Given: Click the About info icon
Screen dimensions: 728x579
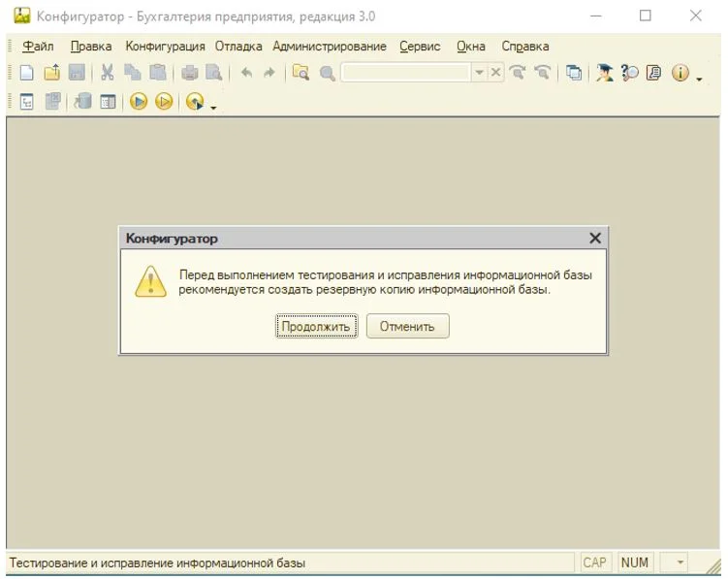Looking at the screenshot, I should 681,73.
